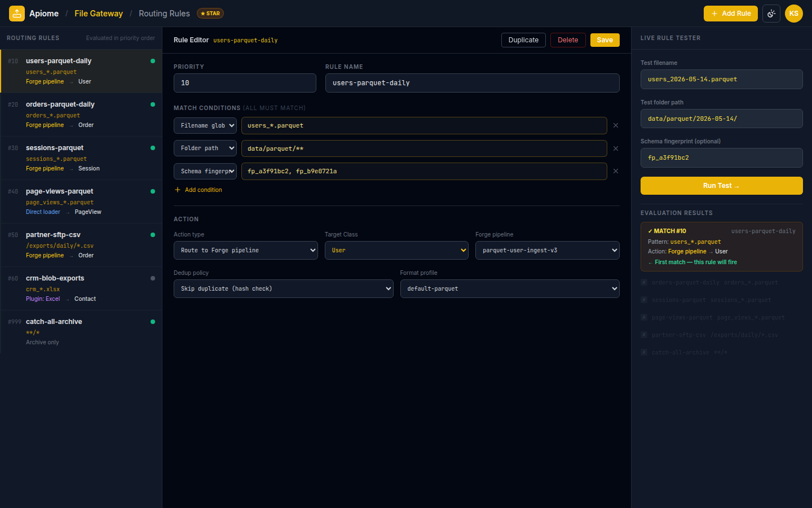The height and width of the screenshot is (508, 812).
Task: Select the orders-parquet-daily rule
Action: click(x=81, y=115)
